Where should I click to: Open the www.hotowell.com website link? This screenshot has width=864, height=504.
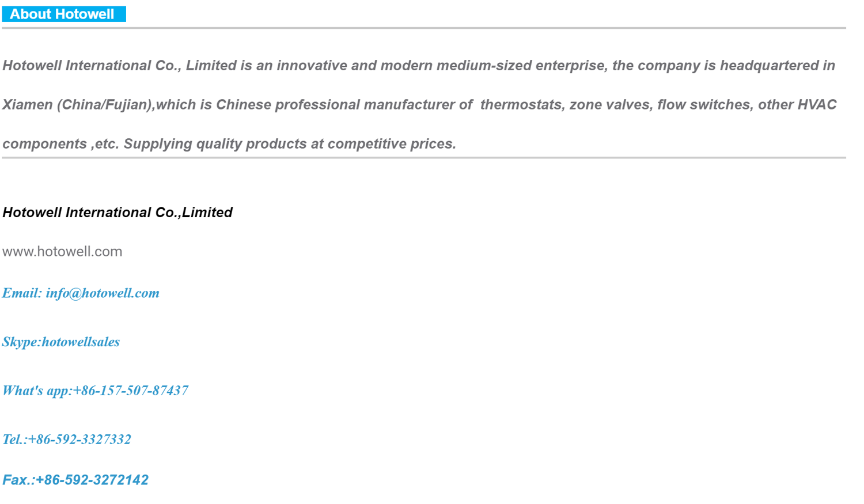pyautogui.click(x=62, y=252)
